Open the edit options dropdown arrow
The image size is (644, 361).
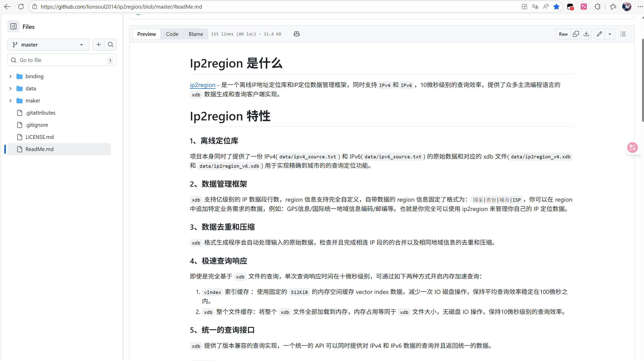click(x=610, y=34)
